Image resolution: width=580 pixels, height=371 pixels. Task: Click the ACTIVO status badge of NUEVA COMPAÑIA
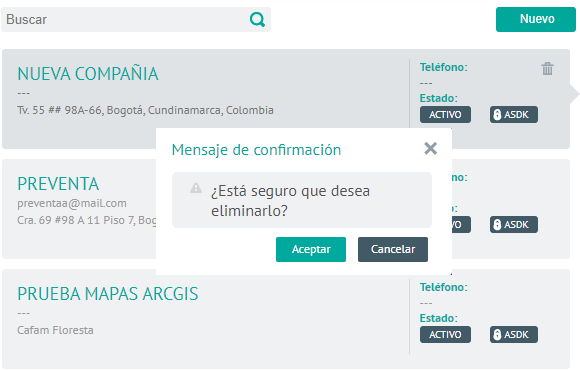pos(445,115)
